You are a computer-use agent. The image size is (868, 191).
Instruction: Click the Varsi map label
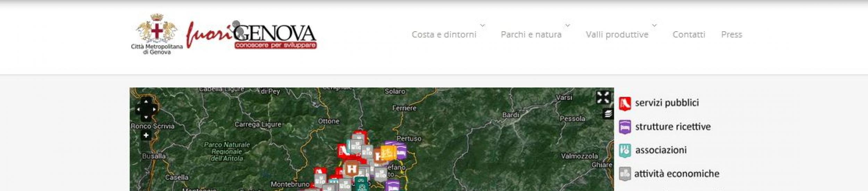pyautogui.click(x=564, y=98)
